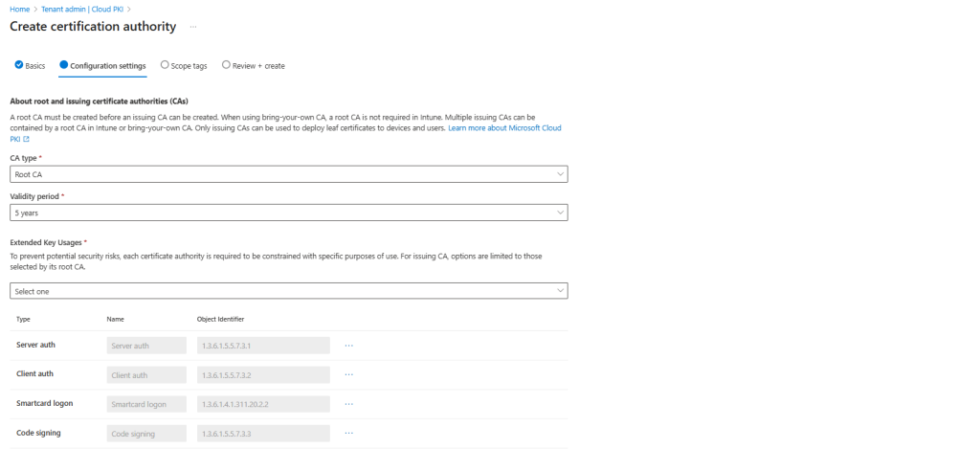Open more options for Smartcard logon row
Viewport: 980px width, 449px height.
click(x=349, y=404)
